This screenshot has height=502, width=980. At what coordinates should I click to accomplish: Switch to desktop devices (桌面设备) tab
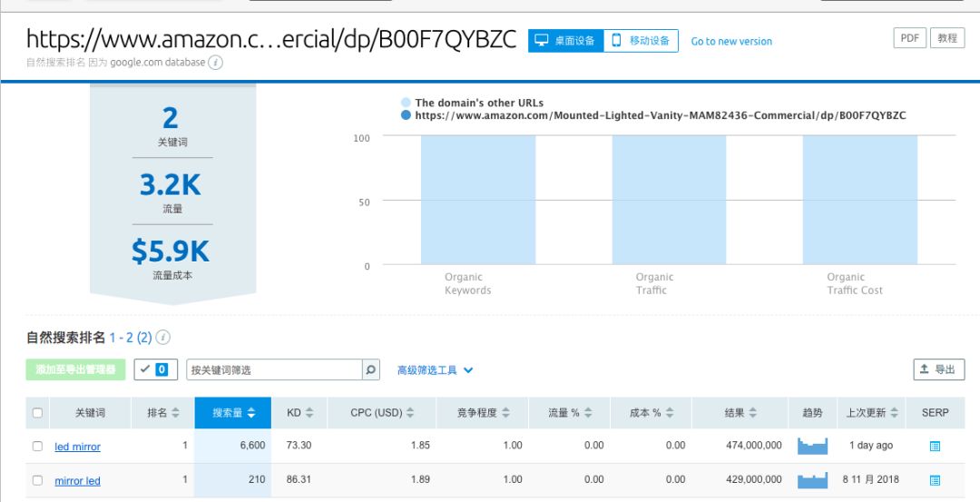(565, 41)
